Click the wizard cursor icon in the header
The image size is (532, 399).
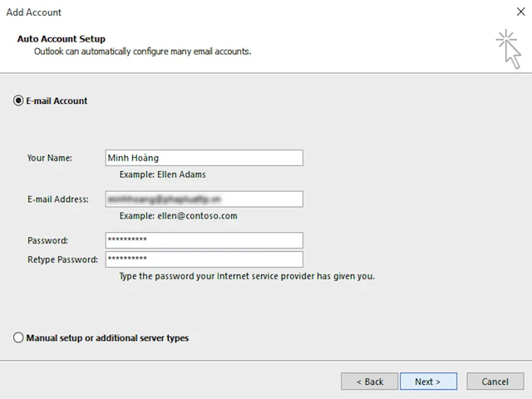(507, 47)
